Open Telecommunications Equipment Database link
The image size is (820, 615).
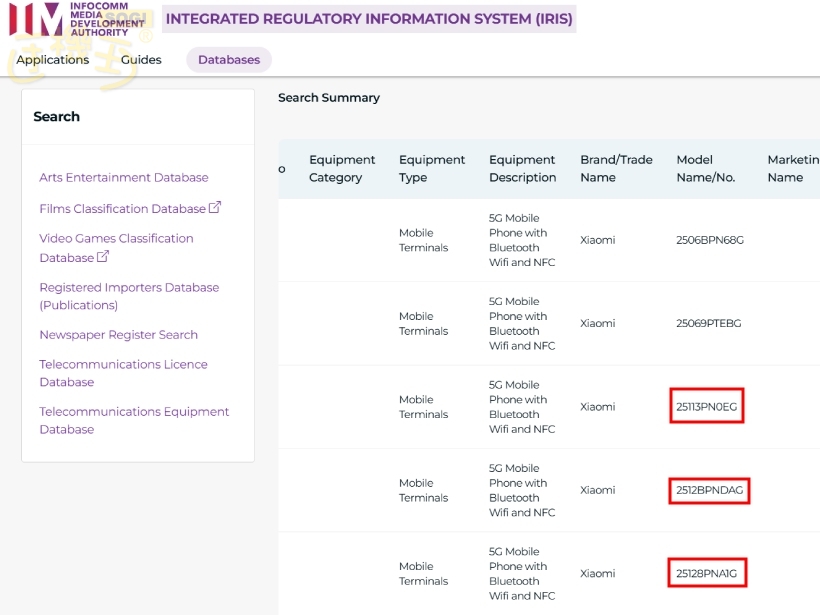[134, 420]
